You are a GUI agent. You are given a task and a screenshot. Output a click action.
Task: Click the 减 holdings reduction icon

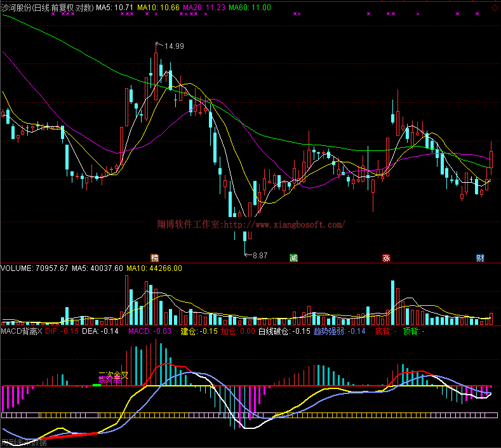[293, 258]
